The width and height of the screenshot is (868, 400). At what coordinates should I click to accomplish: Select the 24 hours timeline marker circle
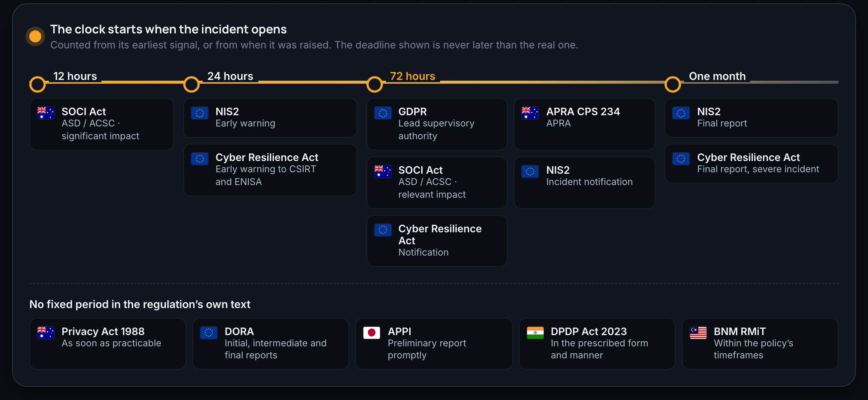191,84
